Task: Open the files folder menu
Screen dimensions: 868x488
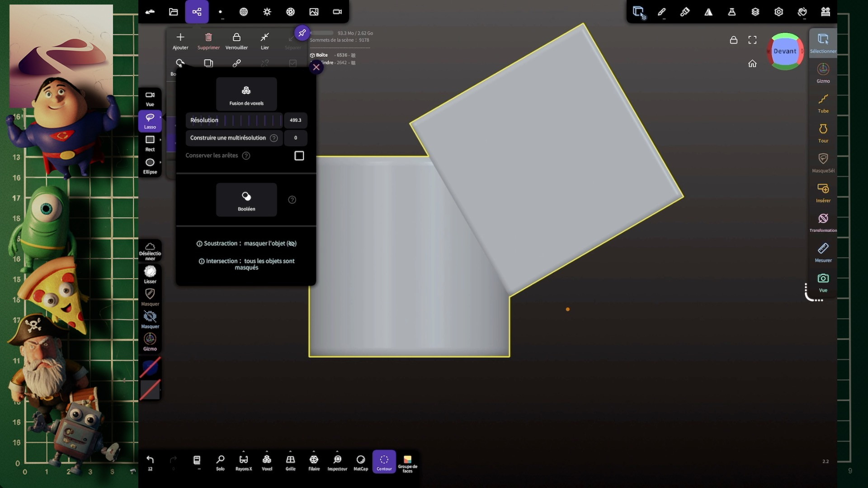Action: 173,12
